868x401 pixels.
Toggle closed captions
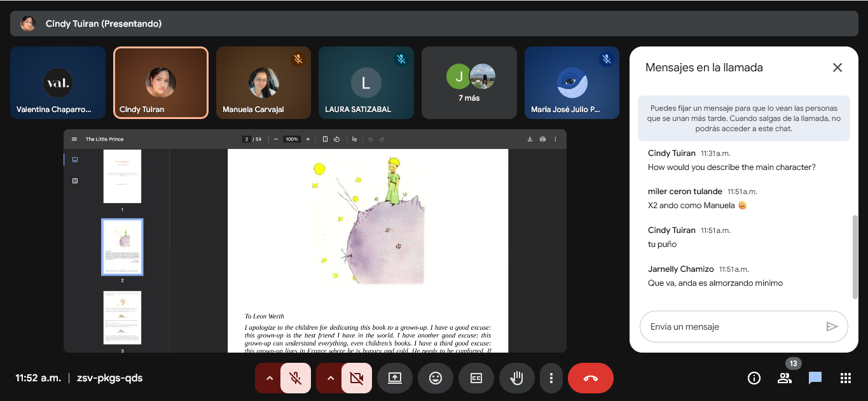476,378
